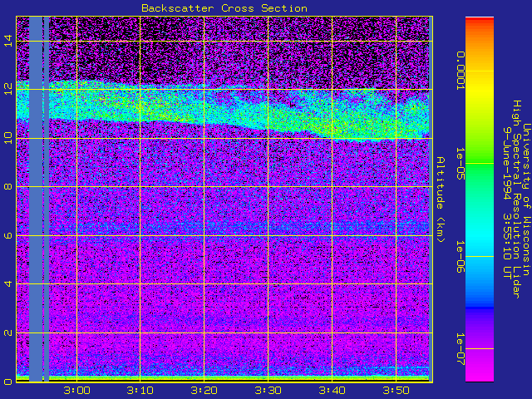Click the "Altitude (km)" axis title
The height and width of the screenshot is (399, 532).
pyautogui.click(x=440, y=199)
